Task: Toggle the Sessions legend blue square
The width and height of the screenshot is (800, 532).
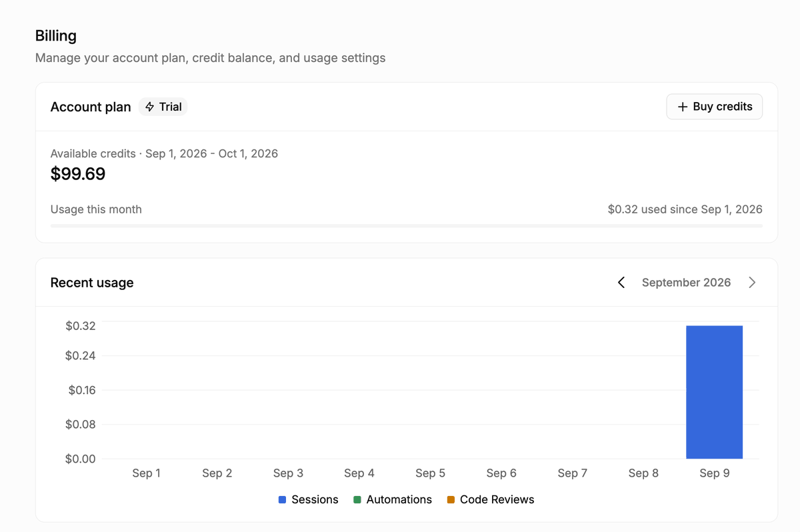Action: 283,500
